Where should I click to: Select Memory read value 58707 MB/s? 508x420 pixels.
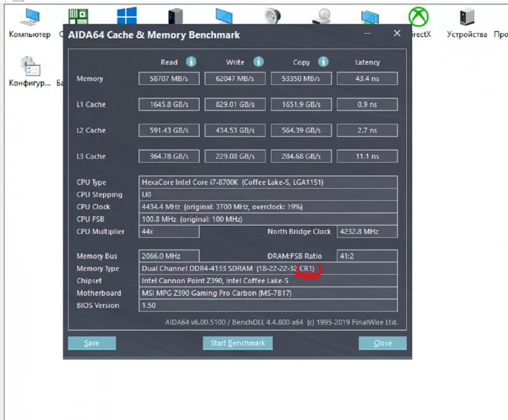coord(169,79)
